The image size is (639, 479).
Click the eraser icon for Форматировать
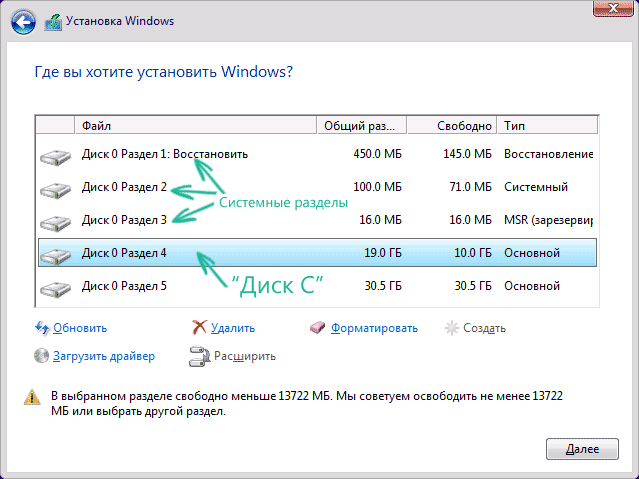tap(319, 328)
